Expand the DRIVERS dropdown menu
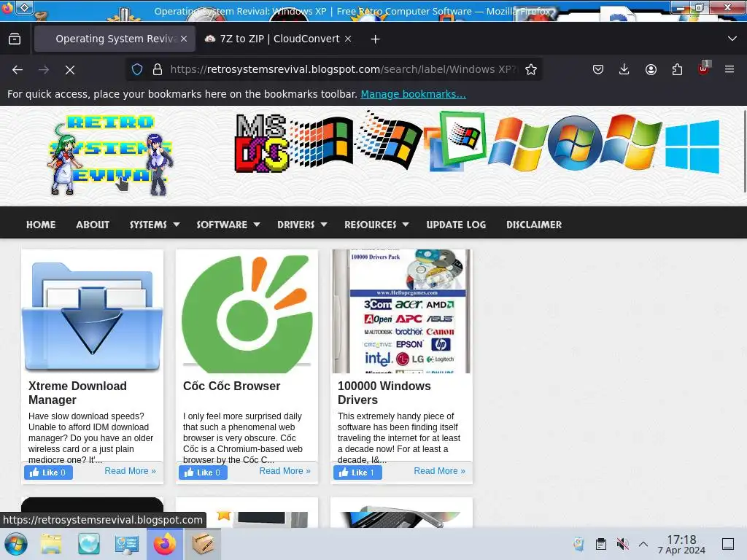747x560 pixels. coord(302,225)
